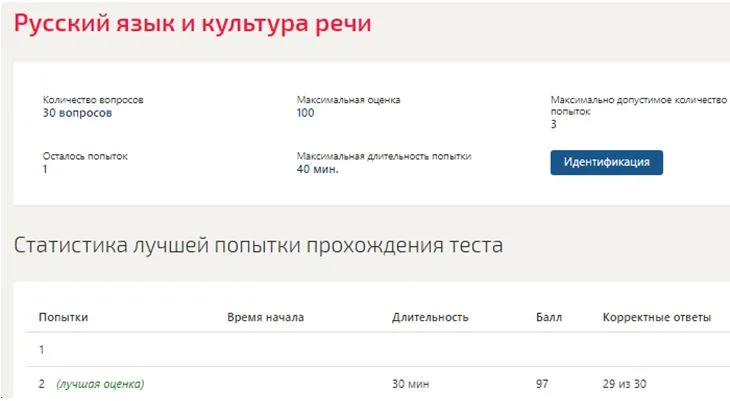730x401 pixels.
Task: Click the 30 вопросов value
Action: [x=77, y=113]
